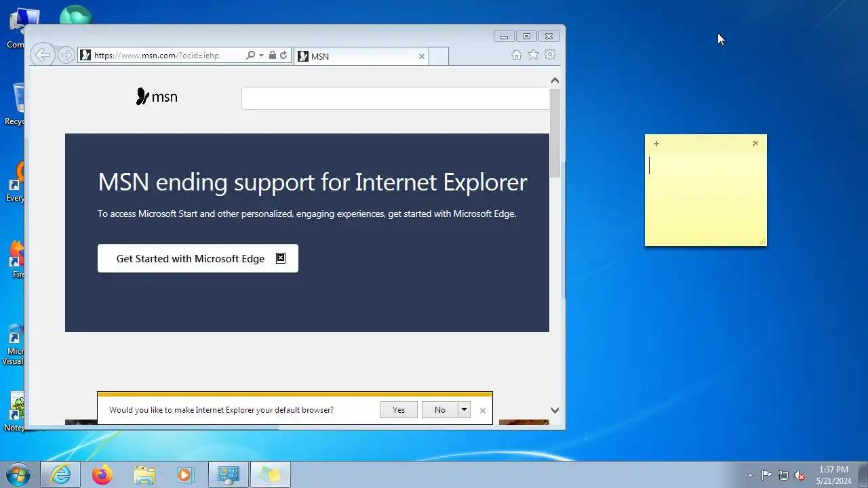868x488 pixels.
Task: Click Yes to set IE as default browser
Action: point(399,409)
